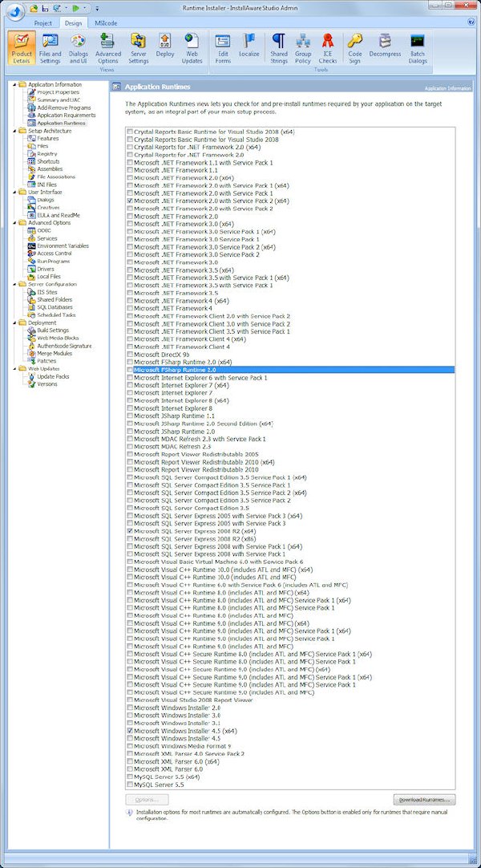This screenshot has height=868, width=481.
Task: Collapse the Advanced Options tree node
Action: (x=15, y=222)
